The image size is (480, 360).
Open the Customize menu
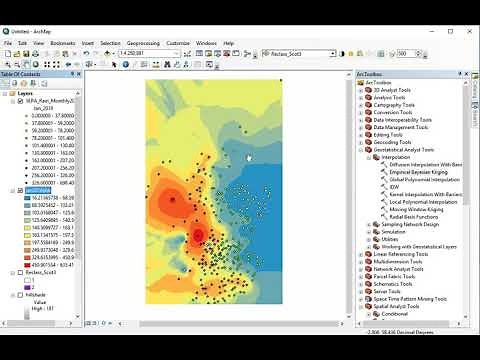pyautogui.click(x=178, y=43)
